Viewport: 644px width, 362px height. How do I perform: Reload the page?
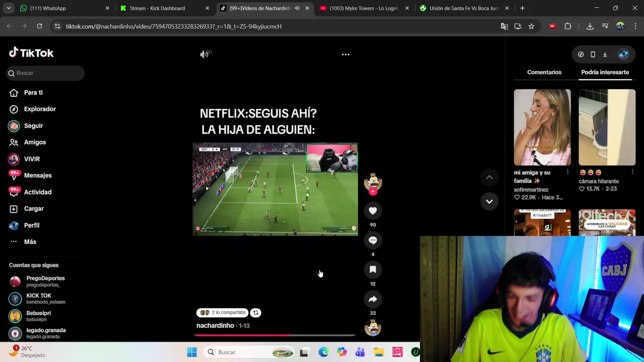tap(39, 26)
